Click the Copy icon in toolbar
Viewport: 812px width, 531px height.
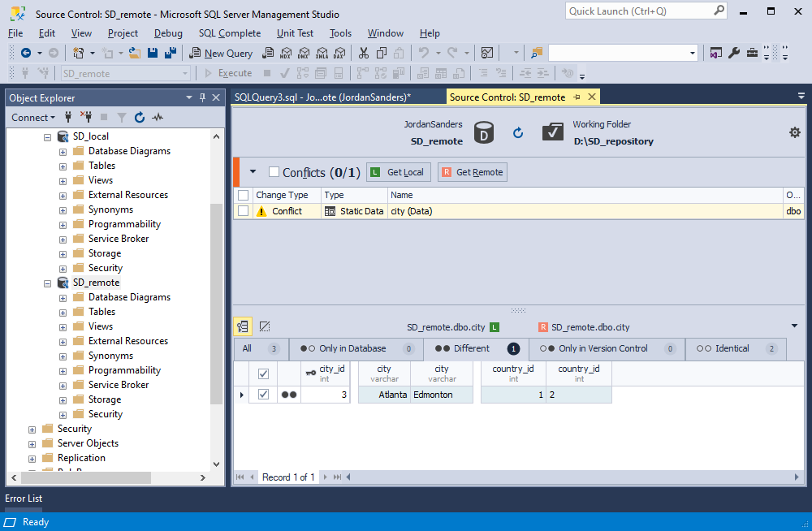382,53
